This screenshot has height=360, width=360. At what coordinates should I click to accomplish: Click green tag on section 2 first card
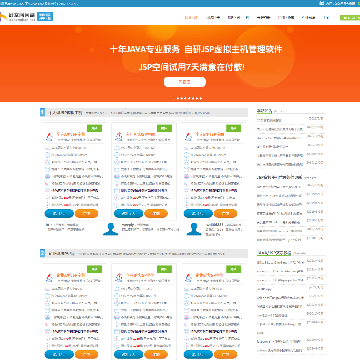tap(94, 269)
